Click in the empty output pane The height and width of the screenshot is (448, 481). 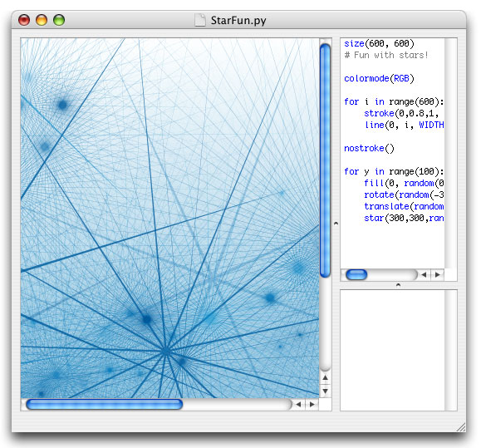coord(393,350)
